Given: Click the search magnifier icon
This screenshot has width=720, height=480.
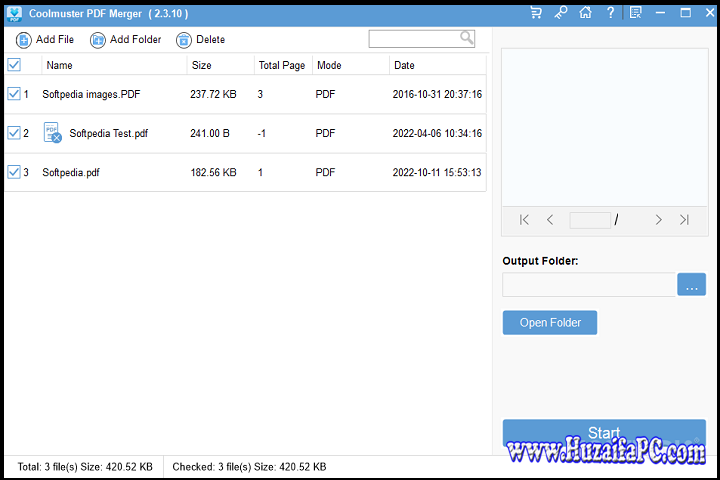Looking at the screenshot, I should (x=467, y=38).
